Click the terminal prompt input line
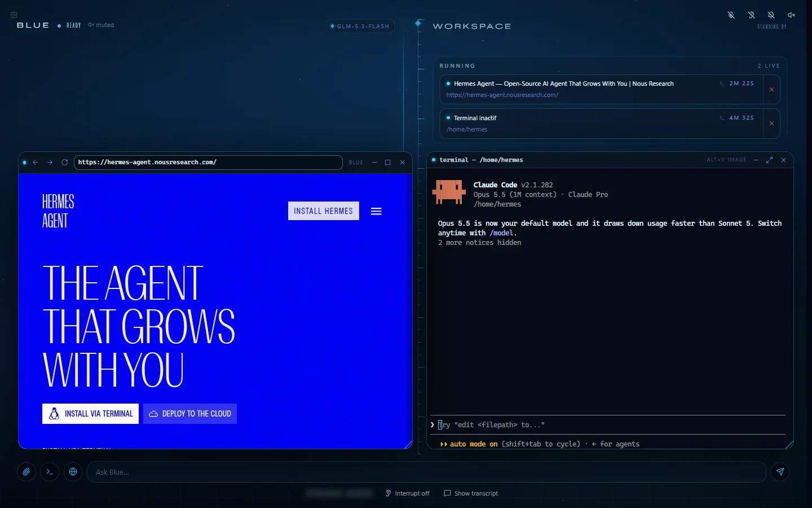 click(x=608, y=424)
